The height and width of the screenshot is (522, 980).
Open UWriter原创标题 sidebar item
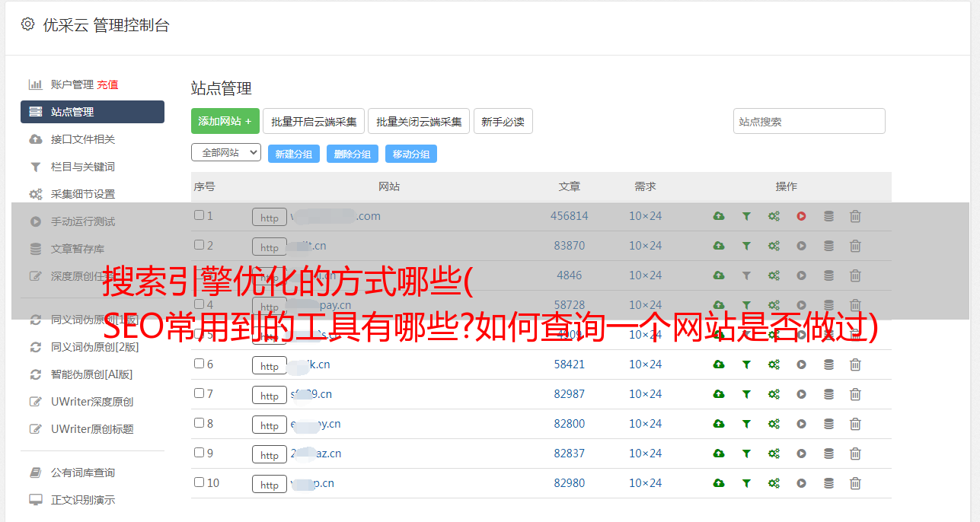click(91, 429)
